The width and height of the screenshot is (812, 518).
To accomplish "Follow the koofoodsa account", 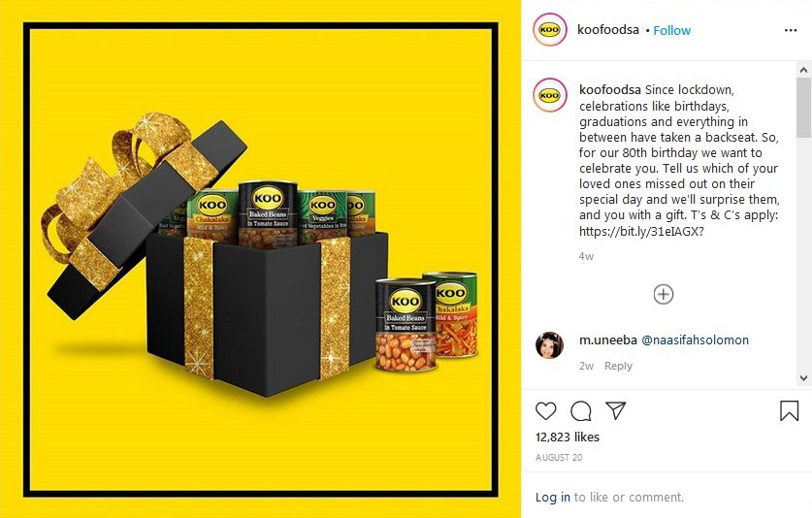I will click(x=671, y=31).
